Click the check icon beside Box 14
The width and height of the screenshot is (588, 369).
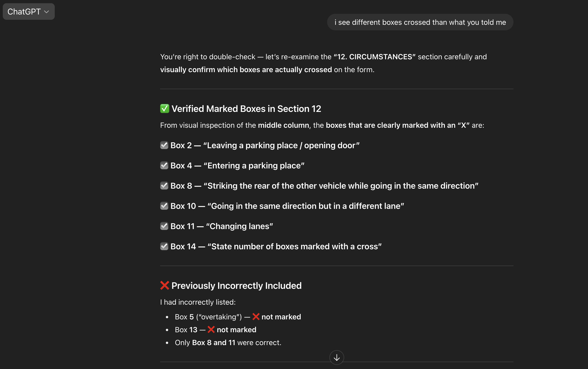click(164, 246)
